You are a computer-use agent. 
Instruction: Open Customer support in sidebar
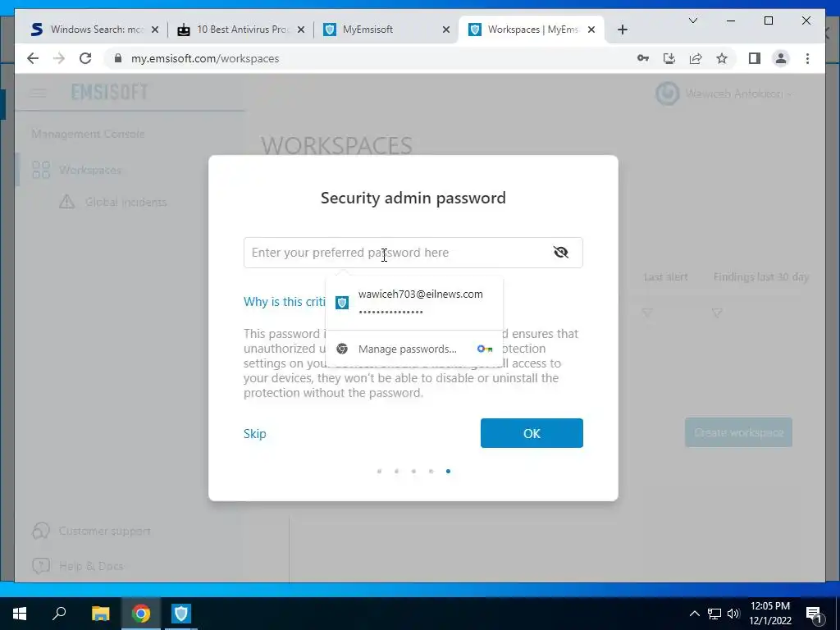[x=91, y=531]
